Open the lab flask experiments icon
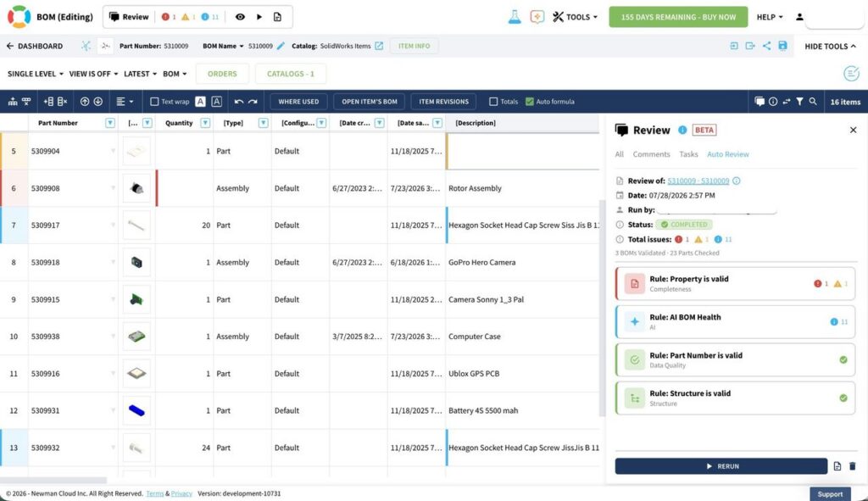This screenshot has height=501, width=868. point(515,17)
